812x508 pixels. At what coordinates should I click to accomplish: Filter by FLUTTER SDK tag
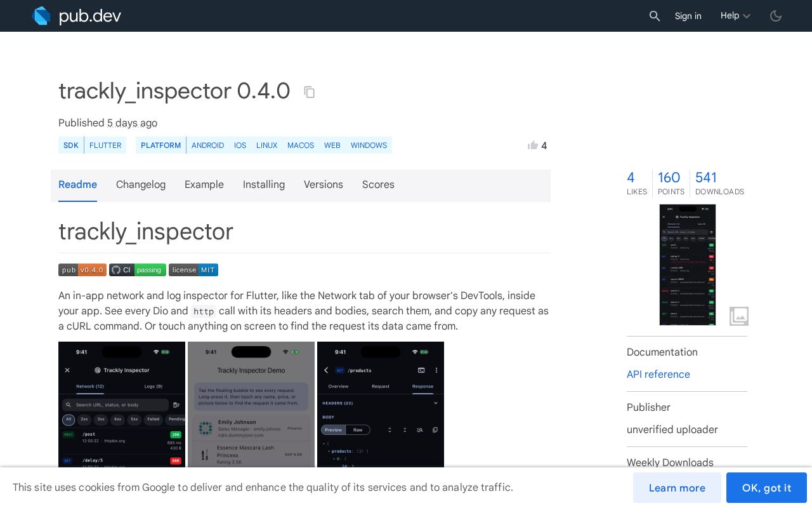(x=105, y=145)
